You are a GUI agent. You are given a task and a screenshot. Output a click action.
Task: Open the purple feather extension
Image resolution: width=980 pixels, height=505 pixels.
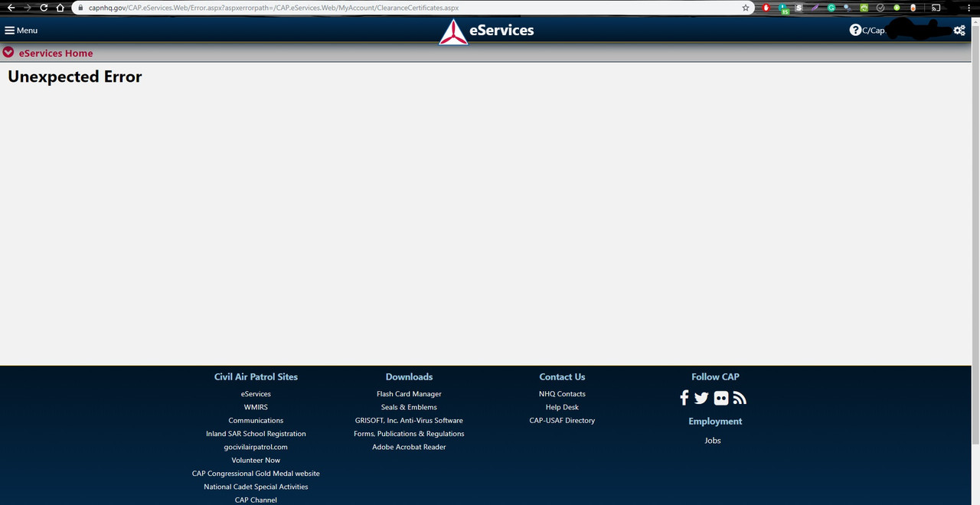tap(815, 8)
